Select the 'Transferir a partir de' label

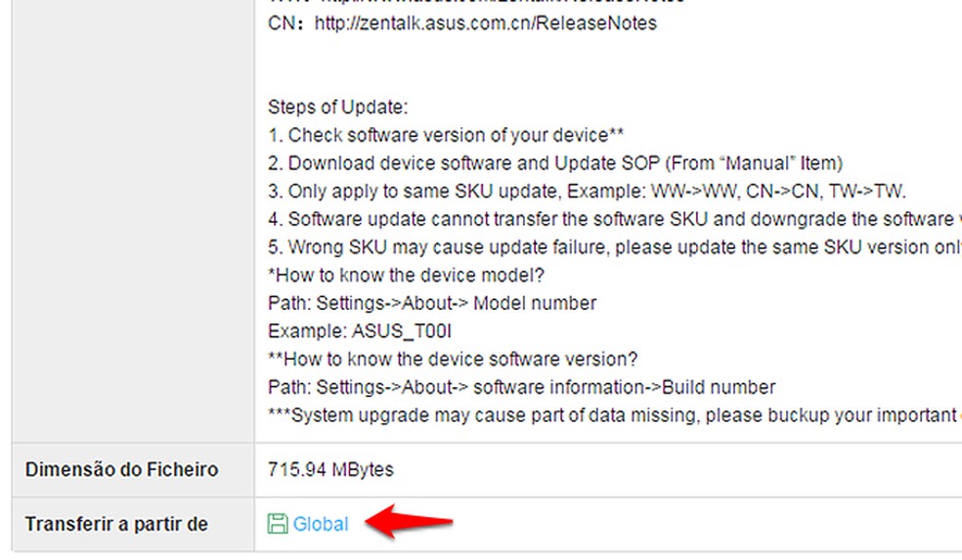pyautogui.click(x=116, y=525)
